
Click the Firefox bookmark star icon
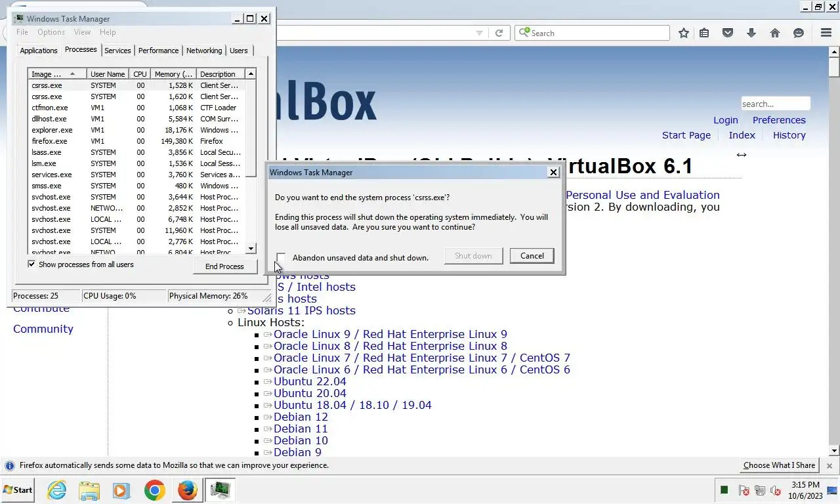(684, 33)
